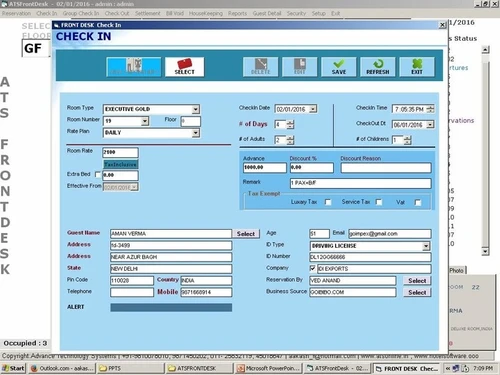
Task: Click scrollbar up arrow in background window
Action: click(486, 50)
